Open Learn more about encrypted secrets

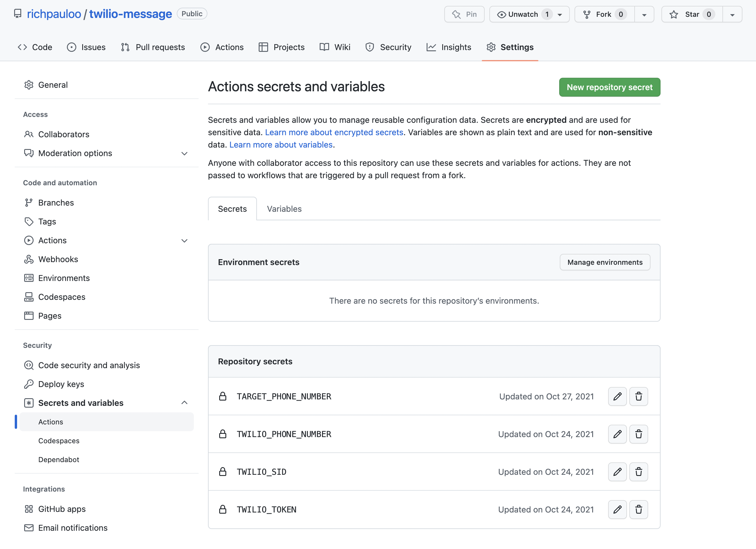(334, 132)
